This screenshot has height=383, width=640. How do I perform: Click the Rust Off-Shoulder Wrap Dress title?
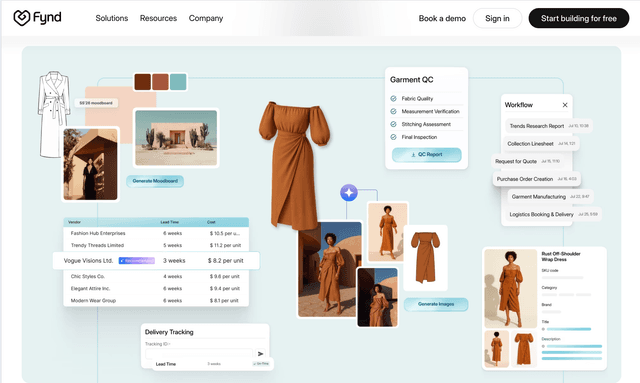(x=560, y=256)
